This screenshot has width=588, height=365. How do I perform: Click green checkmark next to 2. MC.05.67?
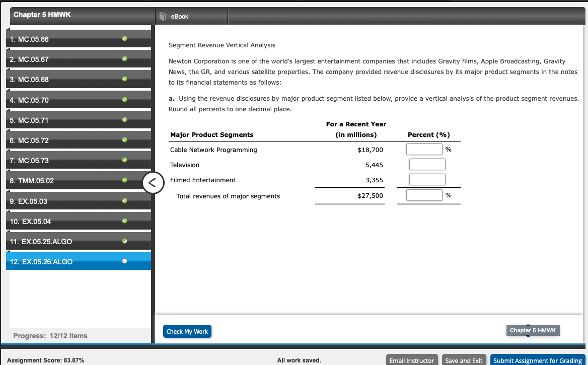tap(124, 58)
